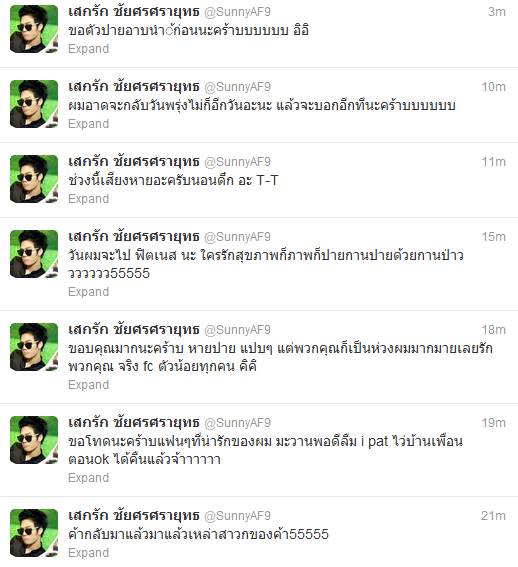Open the 3m timestamp link
The width and height of the screenshot is (518, 567).
(x=497, y=12)
